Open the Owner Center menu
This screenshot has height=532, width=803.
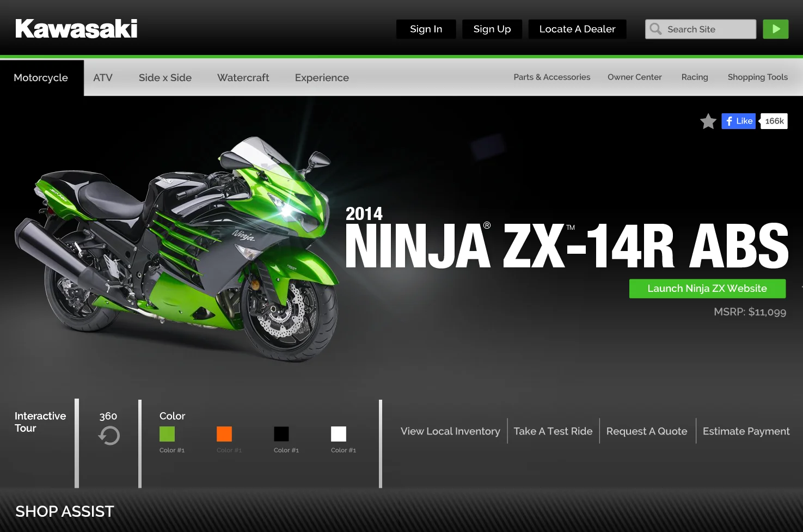(x=635, y=77)
